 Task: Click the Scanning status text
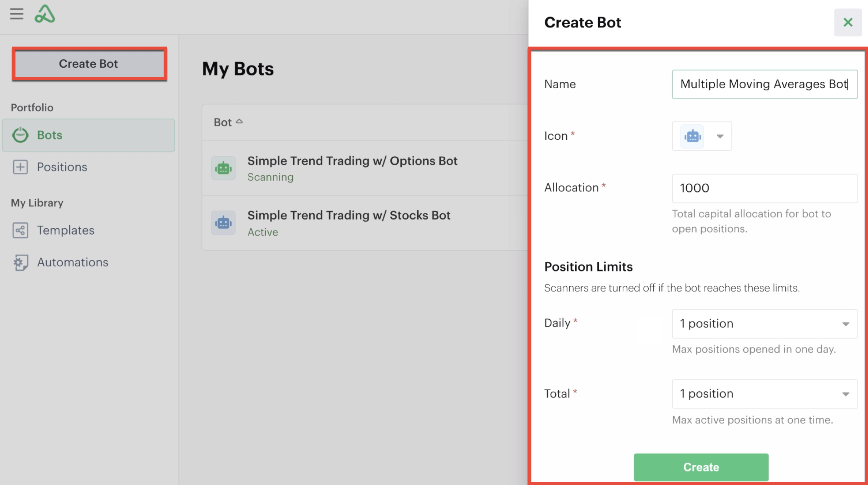[270, 177]
